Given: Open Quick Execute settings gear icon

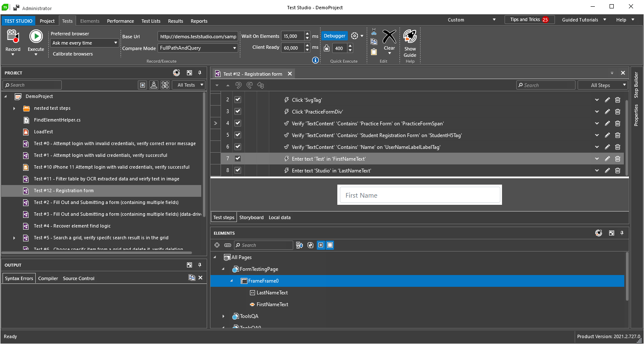Looking at the screenshot, I should point(355,36).
